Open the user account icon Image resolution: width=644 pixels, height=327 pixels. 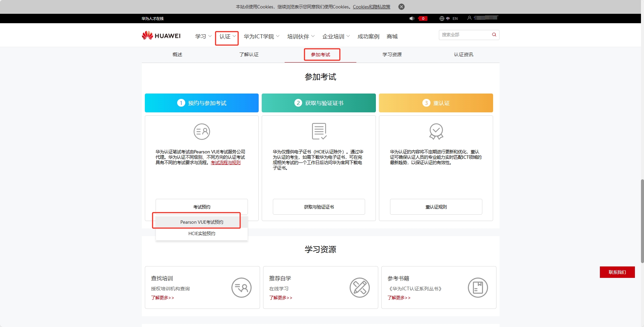pyautogui.click(x=469, y=18)
